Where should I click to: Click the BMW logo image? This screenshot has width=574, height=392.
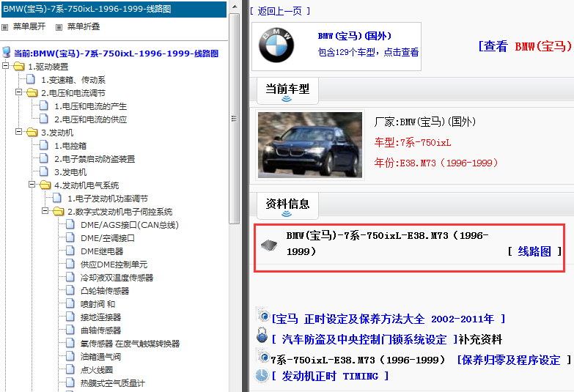point(276,45)
